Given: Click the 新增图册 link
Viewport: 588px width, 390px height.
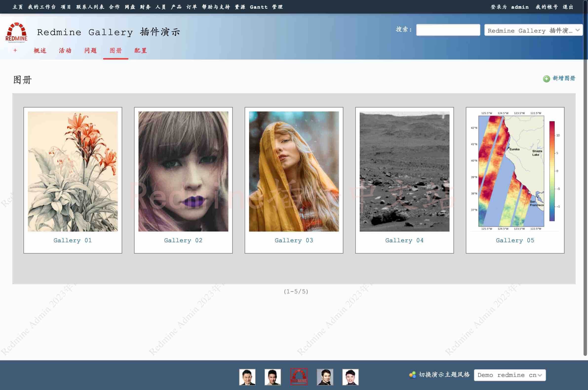Looking at the screenshot, I should point(564,78).
